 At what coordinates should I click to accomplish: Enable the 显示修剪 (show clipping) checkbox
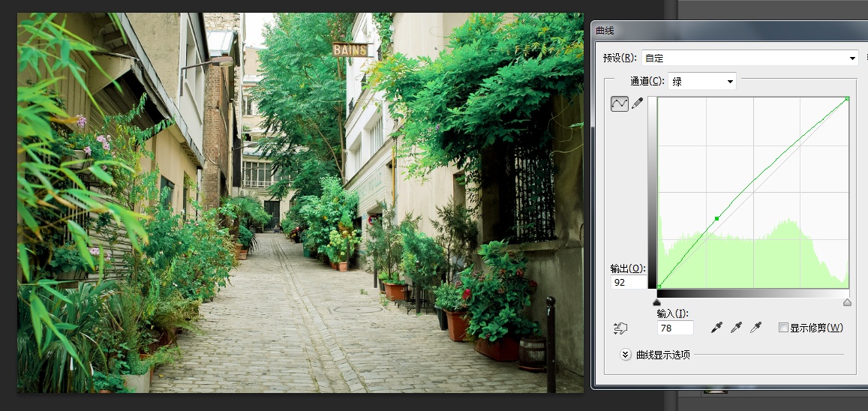(783, 328)
